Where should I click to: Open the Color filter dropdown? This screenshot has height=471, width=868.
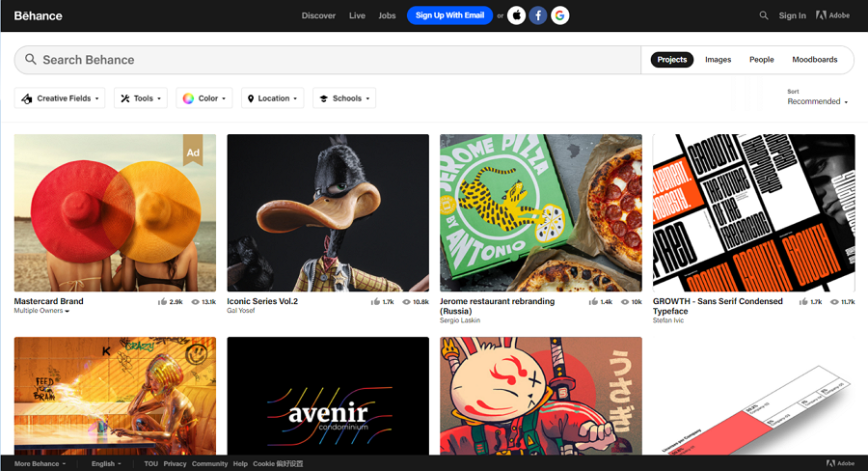tap(204, 98)
